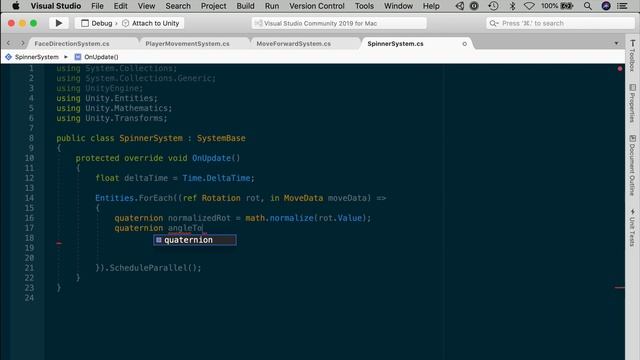Viewport: 640px width, 360px height.
Task: Open the Search menu
Action: (178, 6)
